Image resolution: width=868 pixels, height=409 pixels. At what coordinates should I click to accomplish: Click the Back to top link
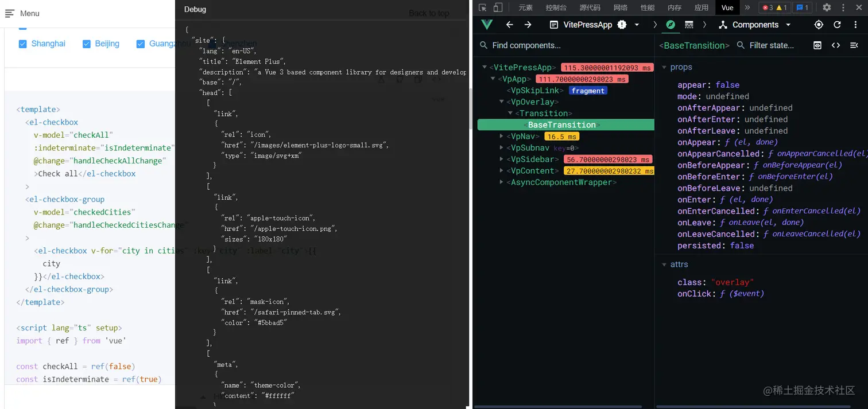click(429, 13)
